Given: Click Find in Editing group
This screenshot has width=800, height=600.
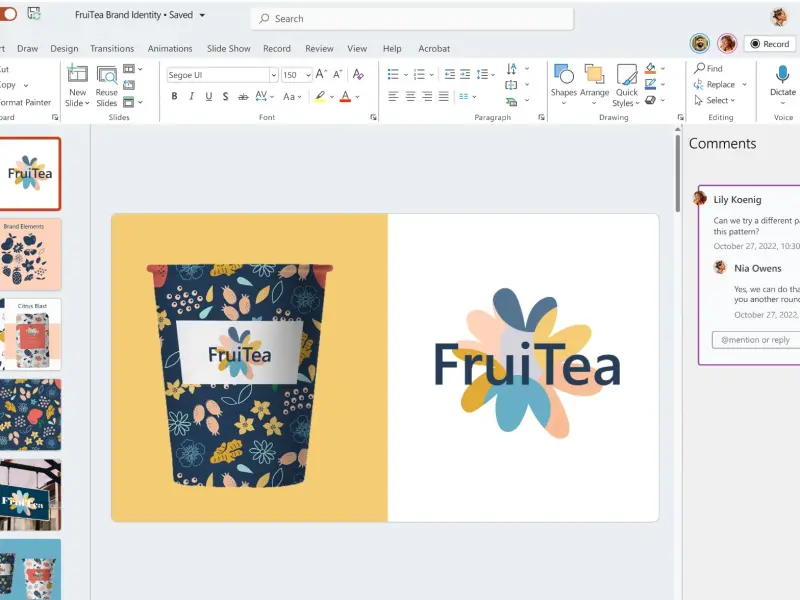Looking at the screenshot, I should click(708, 68).
